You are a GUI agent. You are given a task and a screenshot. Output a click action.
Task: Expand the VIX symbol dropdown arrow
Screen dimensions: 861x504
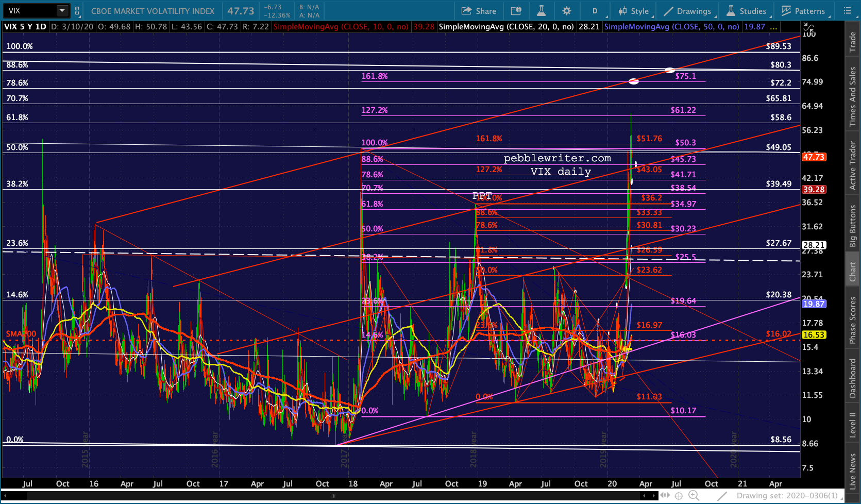[x=62, y=11]
